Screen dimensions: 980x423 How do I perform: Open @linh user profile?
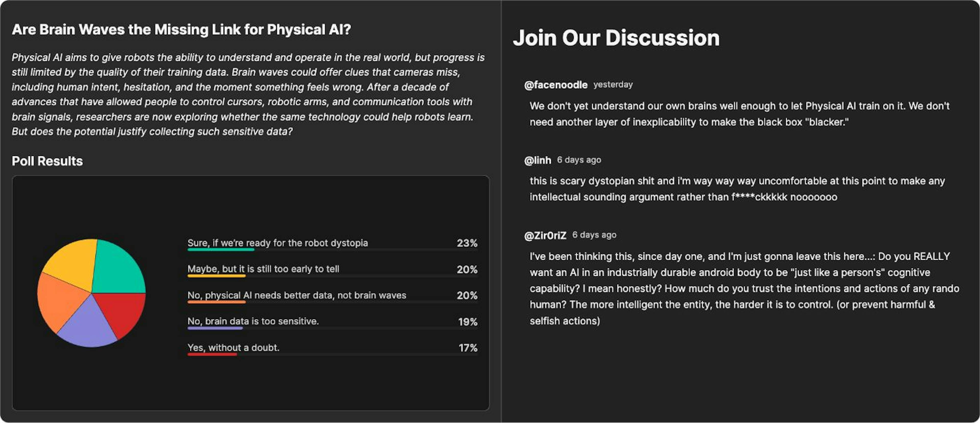[x=537, y=160]
